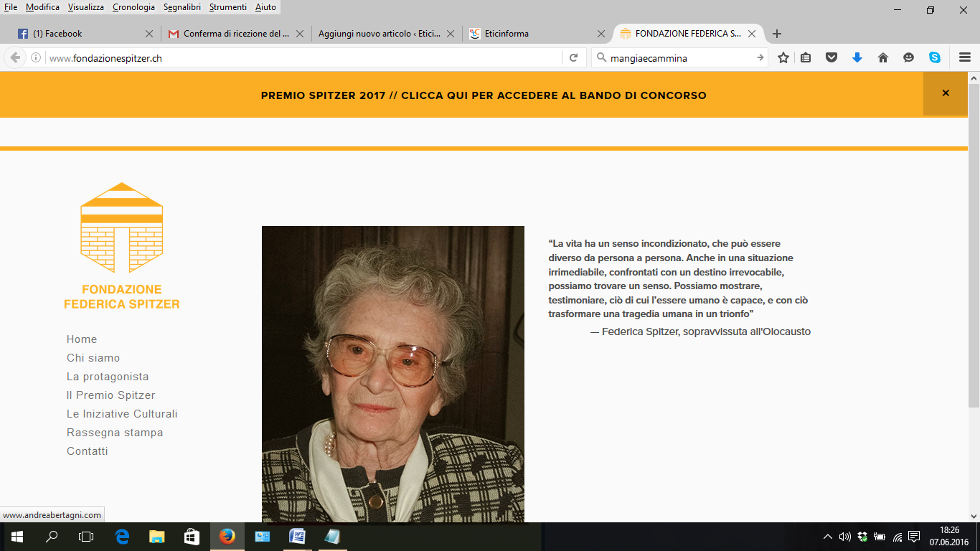The width and height of the screenshot is (980, 551).
Task: Open the Notepad-like app in taskbar
Action: pyautogui.click(x=331, y=537)
